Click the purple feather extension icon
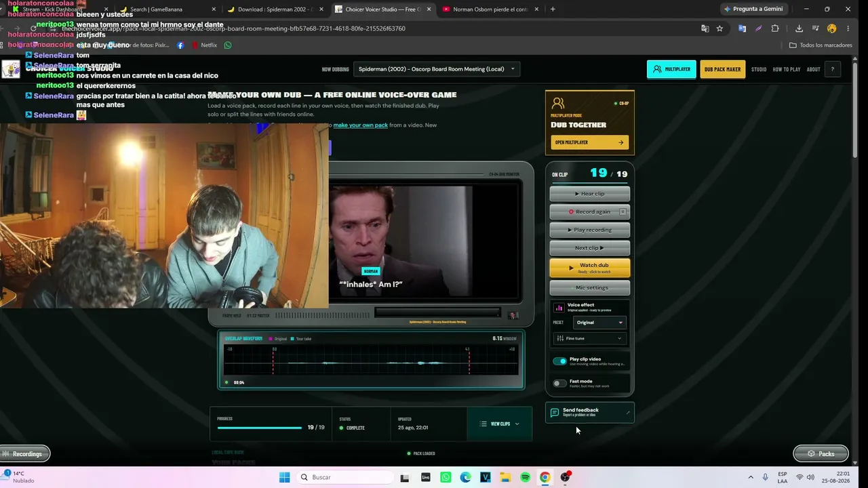868x488 pixels. pyautogui.click(x=758, y=28)
